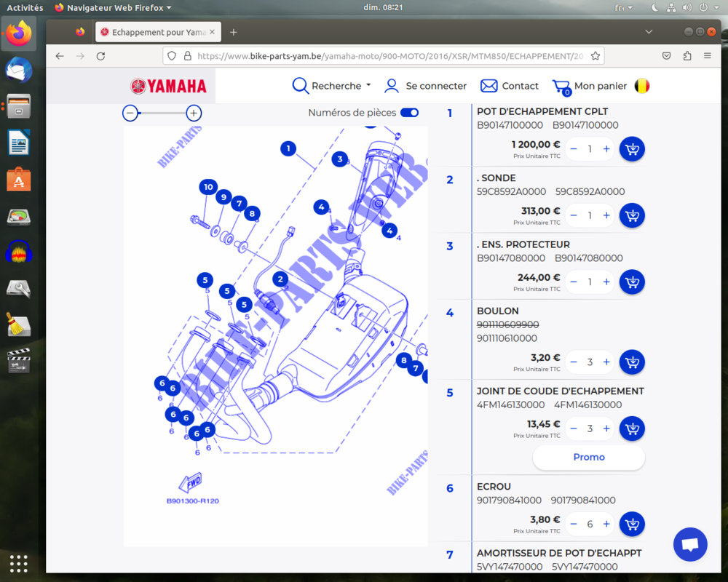Launch Thunderbird from the dock
The image size is (728, 582).
[19, 70]
